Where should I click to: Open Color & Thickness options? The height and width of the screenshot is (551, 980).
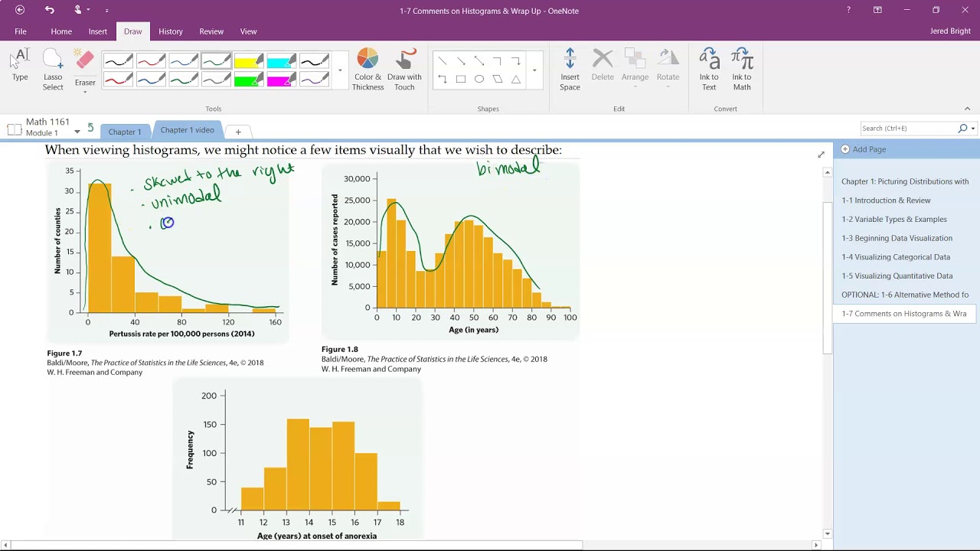click(x=367, y=70)
